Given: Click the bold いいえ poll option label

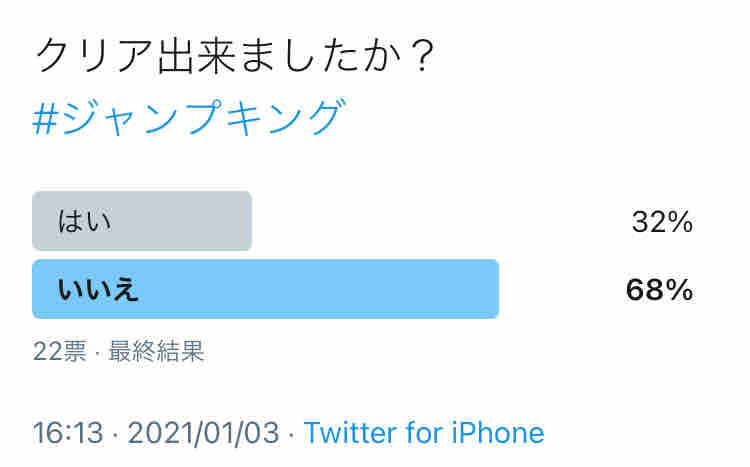Looking at the screenshot, I should [98, 289].
